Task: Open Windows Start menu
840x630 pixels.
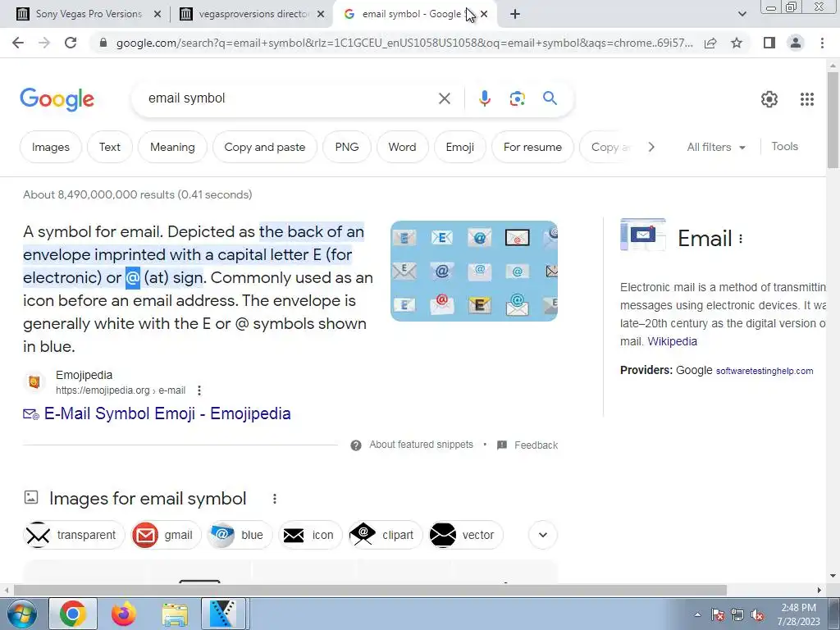Action: click(22, 614)
